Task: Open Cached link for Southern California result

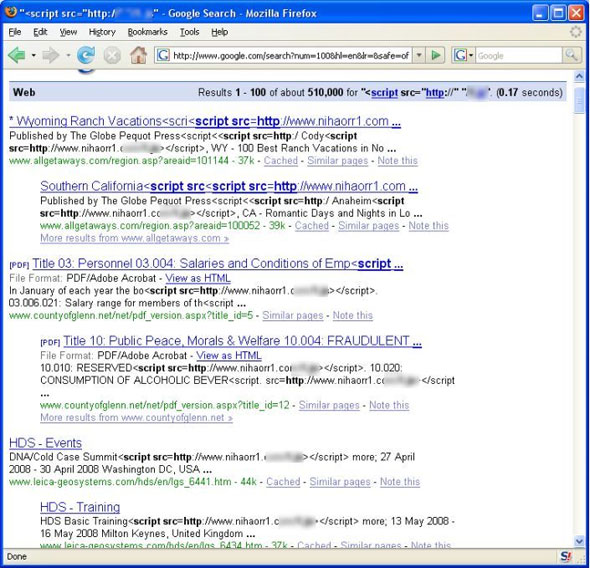Action: [312, 226]
